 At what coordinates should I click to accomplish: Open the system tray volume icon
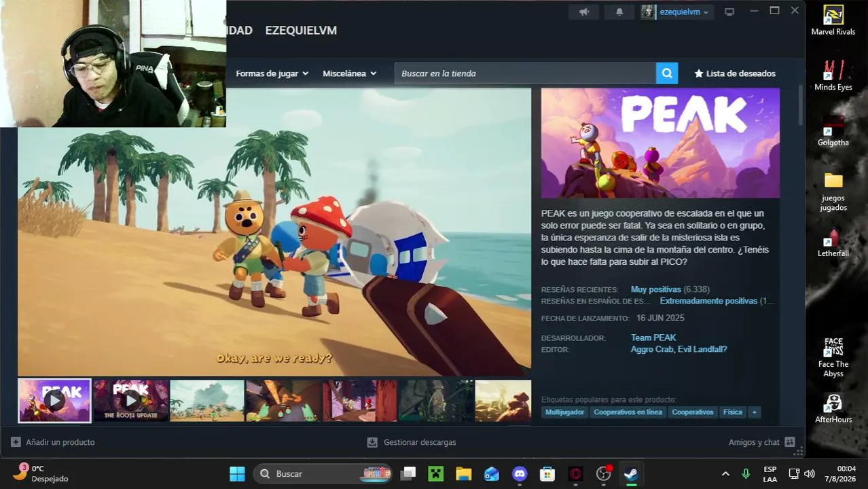(x=809, y=473)
